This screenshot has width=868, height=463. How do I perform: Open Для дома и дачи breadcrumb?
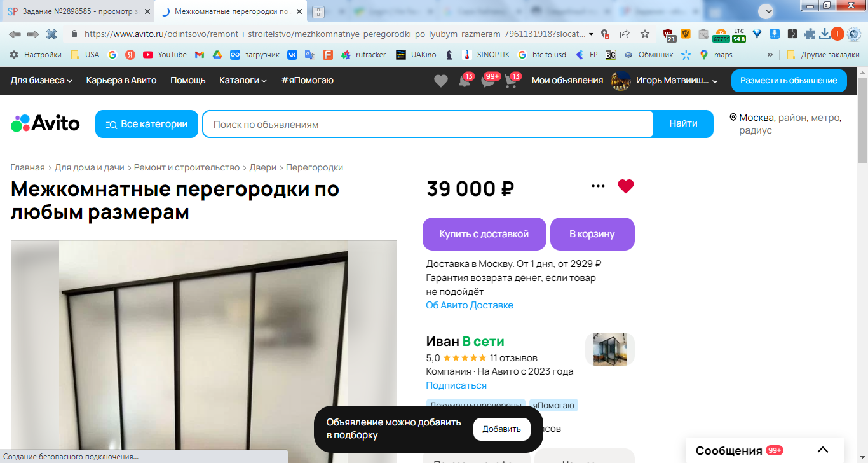tap(90, 167)
